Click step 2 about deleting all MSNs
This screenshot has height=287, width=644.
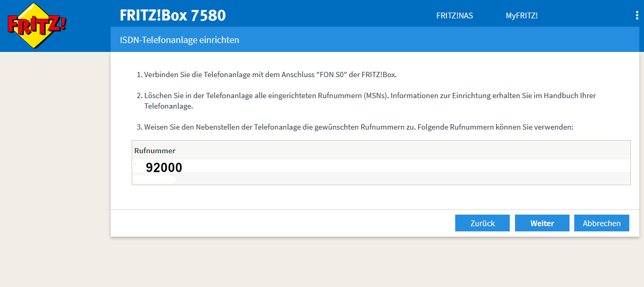coord(367,96)
